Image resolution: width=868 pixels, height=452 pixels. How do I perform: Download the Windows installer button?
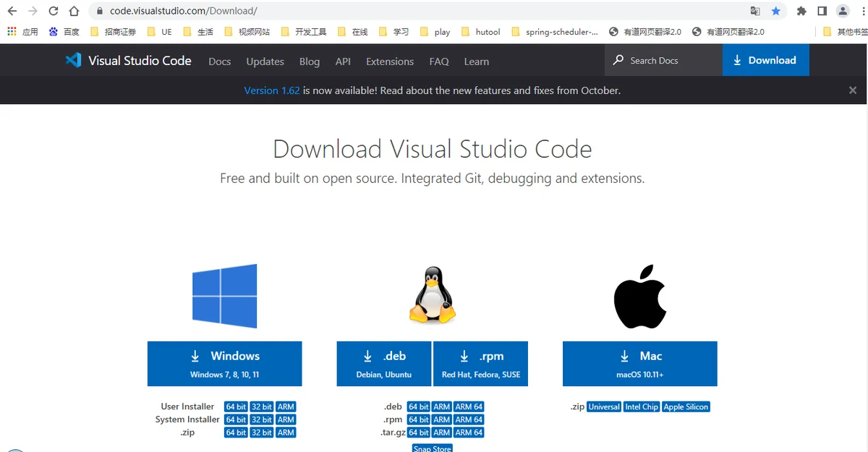(224, 364)
